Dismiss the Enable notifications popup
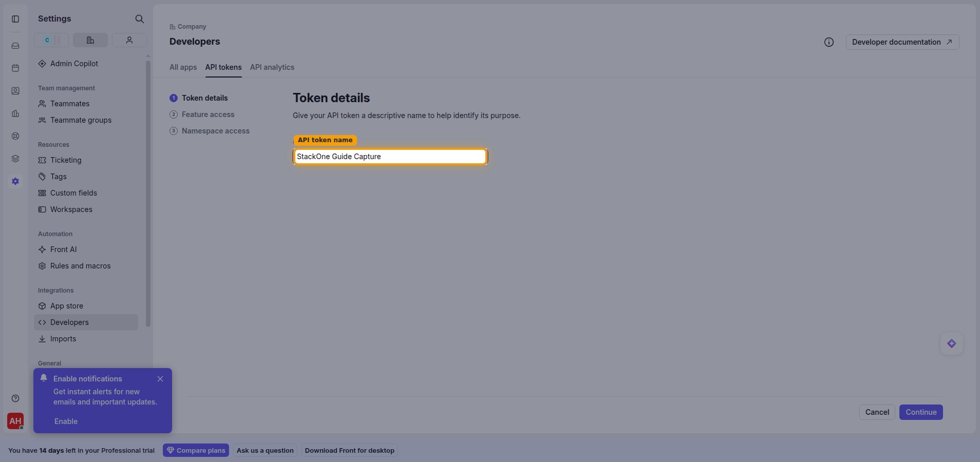 click(160, 379)
